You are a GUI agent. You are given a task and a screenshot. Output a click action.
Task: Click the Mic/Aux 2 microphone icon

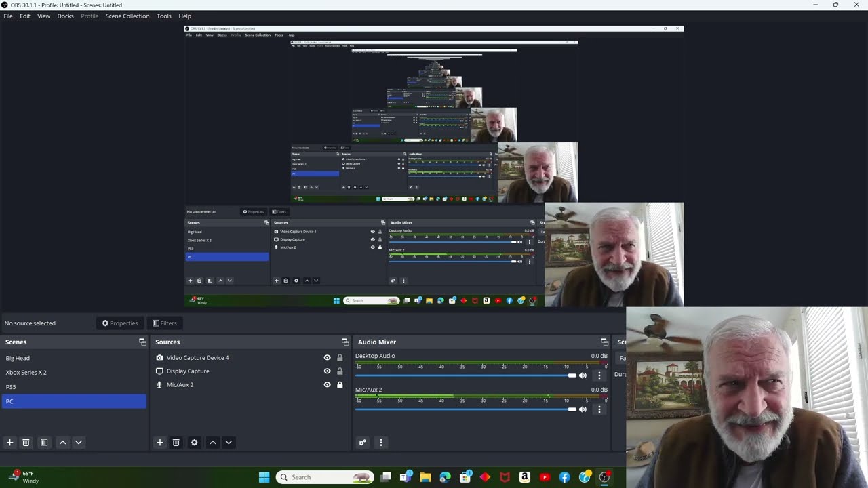[159, 385]
